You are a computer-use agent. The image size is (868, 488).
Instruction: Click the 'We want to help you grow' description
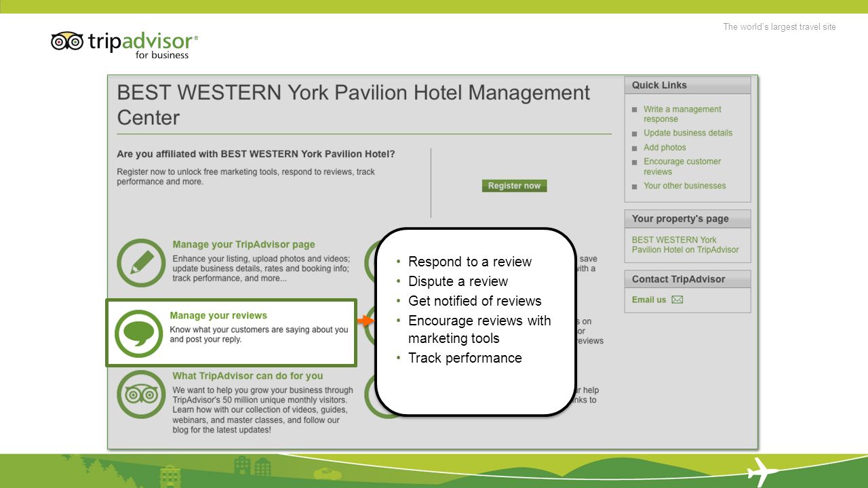click(x=262, y=410)
